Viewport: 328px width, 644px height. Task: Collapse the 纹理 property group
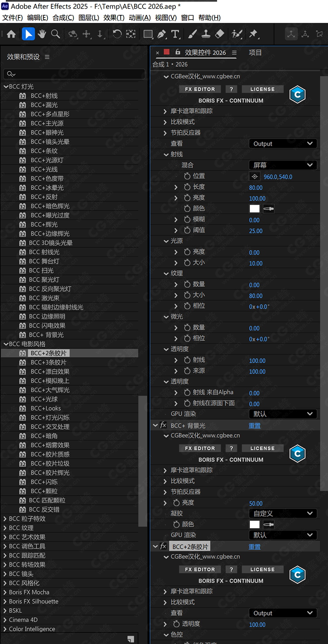166,273
